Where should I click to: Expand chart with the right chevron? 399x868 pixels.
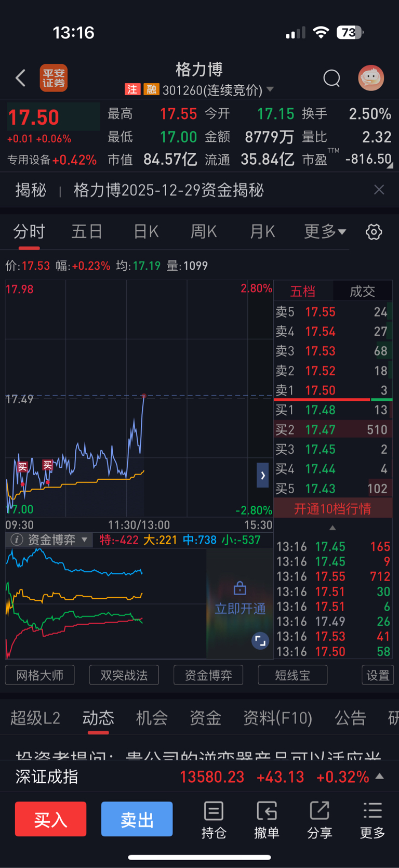263,475
